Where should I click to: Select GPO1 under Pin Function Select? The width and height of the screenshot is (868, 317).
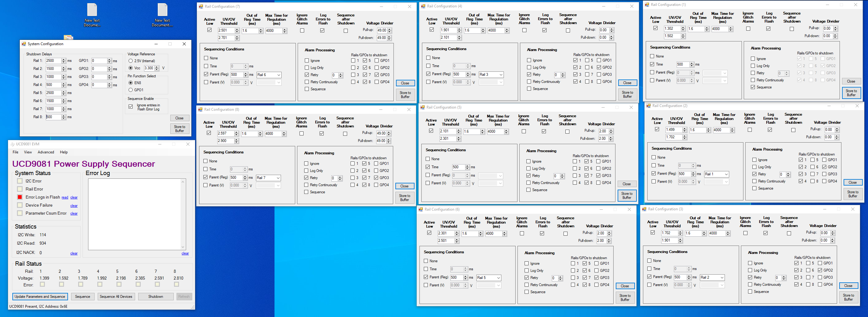pos(130,90)
